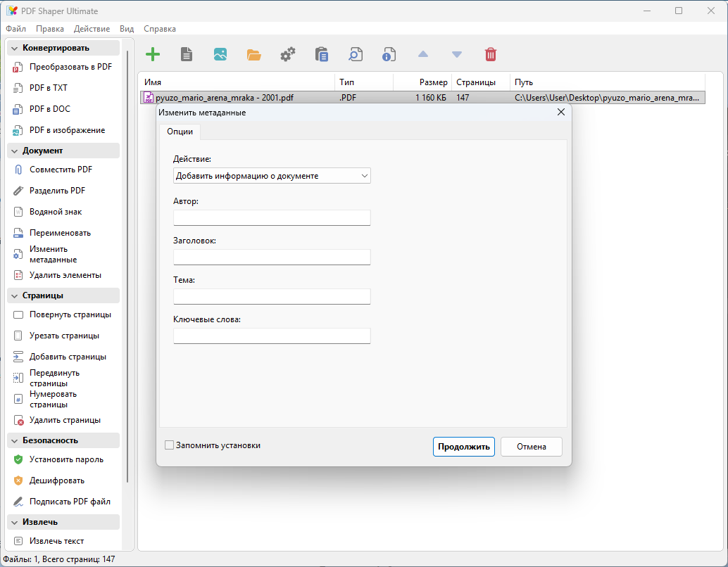Click the move up arrow icon
The image size is (728, 567).
422,54
